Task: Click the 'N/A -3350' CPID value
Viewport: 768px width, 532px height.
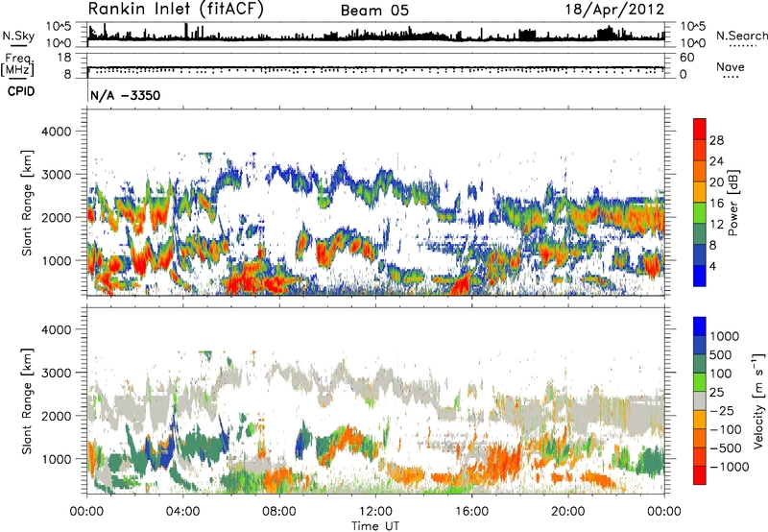Action: click(x=126, y=95)
